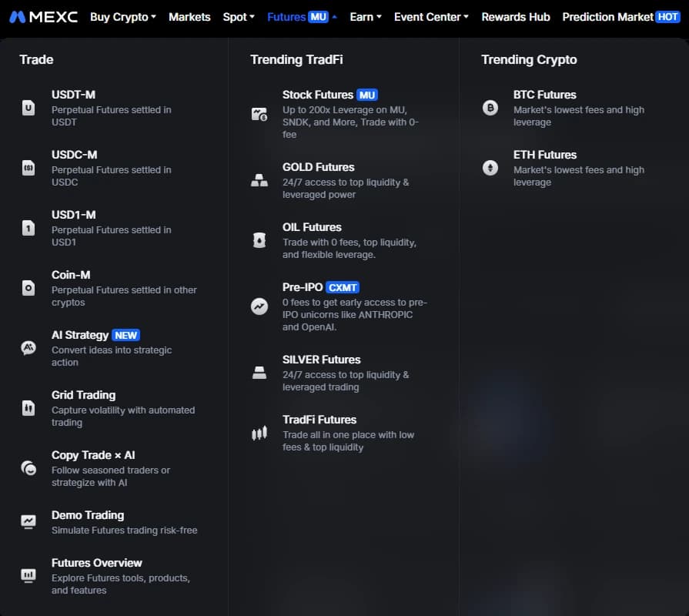689x616 pixels.
Task: Click 'Trade all in one place' description
Action: point(349,441)
